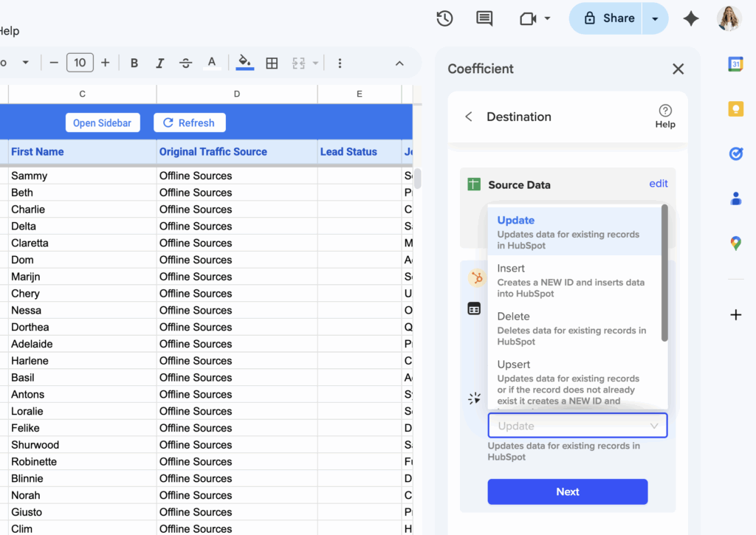Expand the merge cells dropdown arrow
The height and width of the screenshot is (535, 756).
[315, 63]
